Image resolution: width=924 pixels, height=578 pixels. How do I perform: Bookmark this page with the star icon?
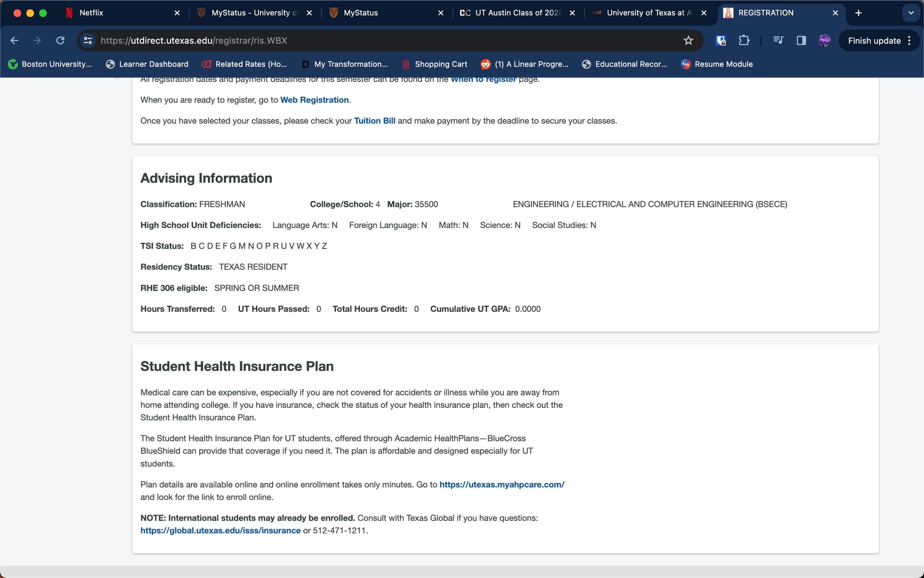(x=688, y=40)
